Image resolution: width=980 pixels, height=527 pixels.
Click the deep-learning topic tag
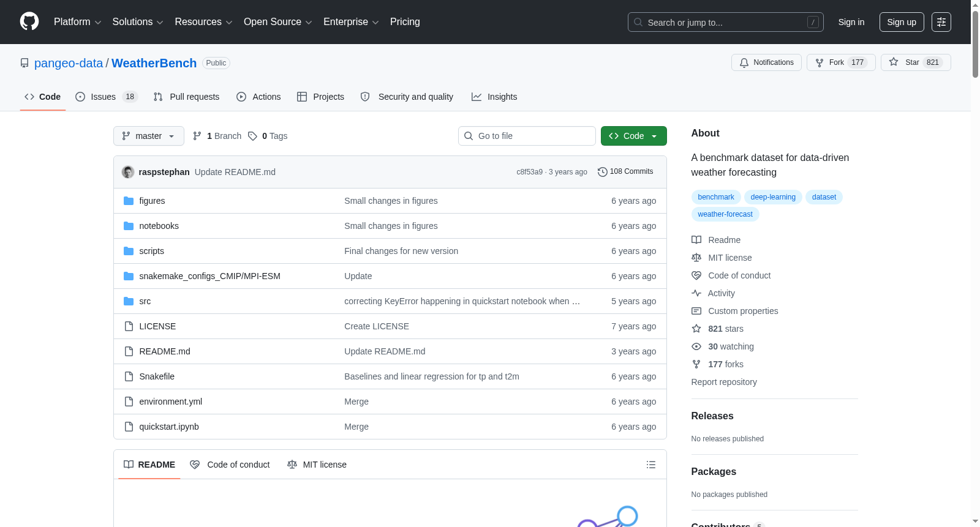773,197
